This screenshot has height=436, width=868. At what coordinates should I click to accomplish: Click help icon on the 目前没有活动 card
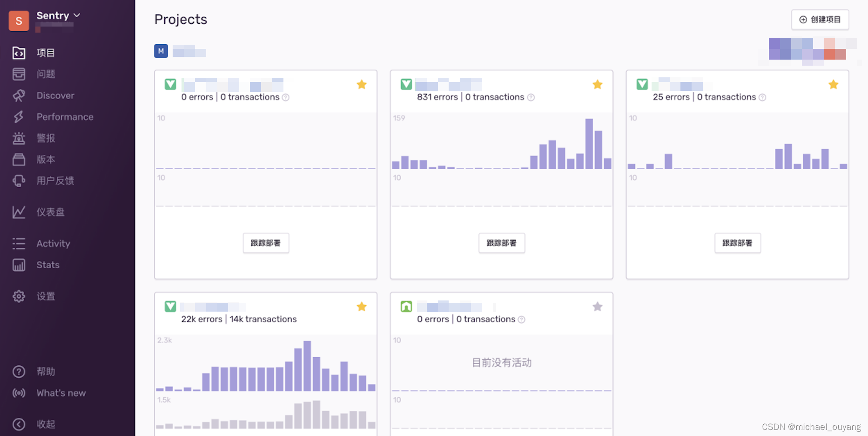(x=522, y=320)
